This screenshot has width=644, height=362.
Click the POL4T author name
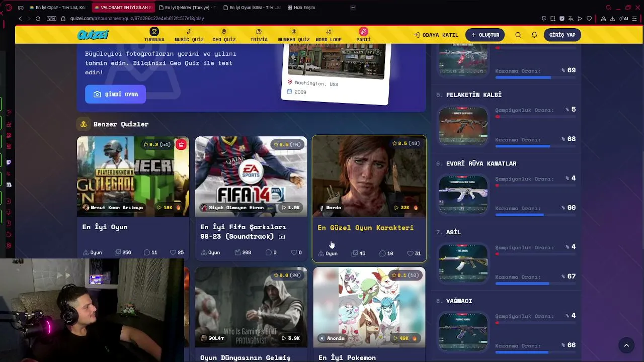coord(213,338)
